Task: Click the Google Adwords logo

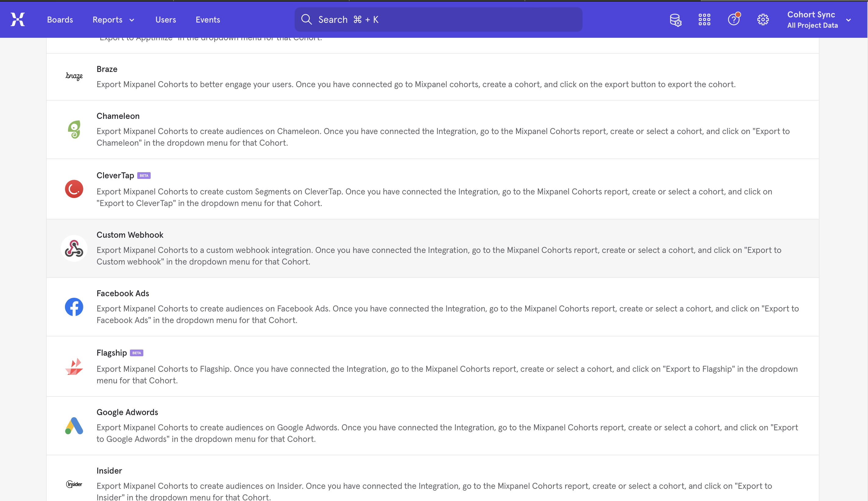Action: (74, 426)
